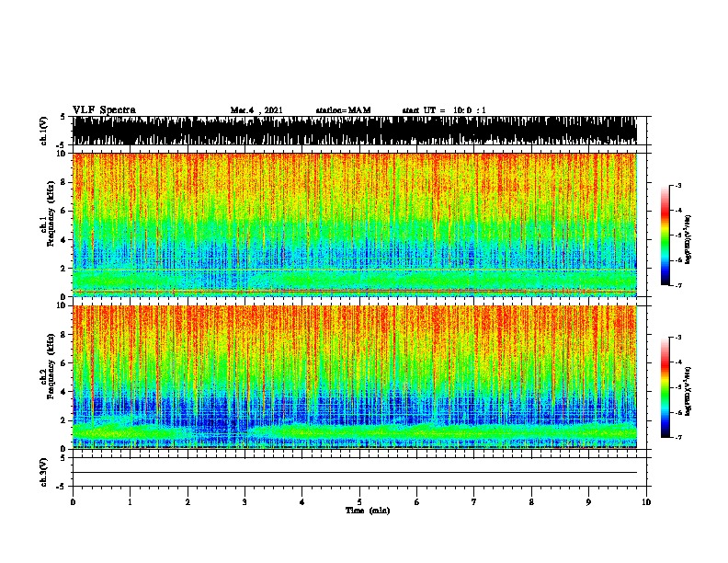
Task: Click the "-7" label on ch.2 color bar
Action: coord(678,438)
